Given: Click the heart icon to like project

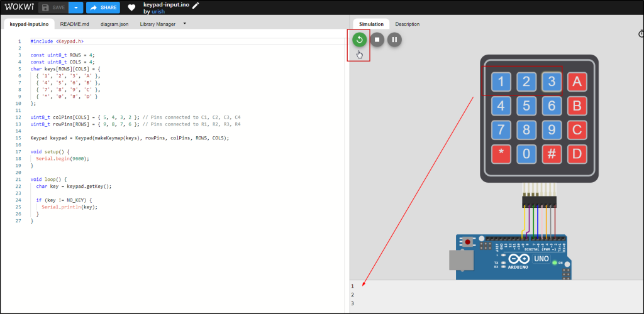Looking at the screenshot, I should [x=131, y=8].
